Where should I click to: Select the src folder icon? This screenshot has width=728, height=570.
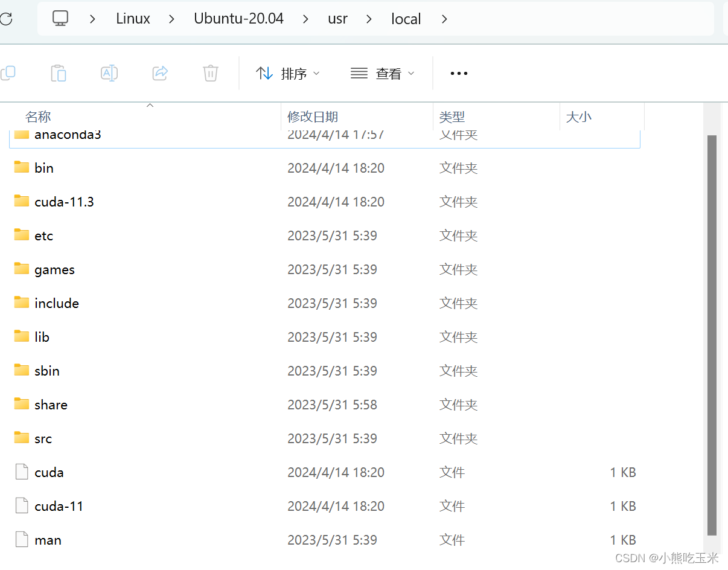tap(22, 438)
